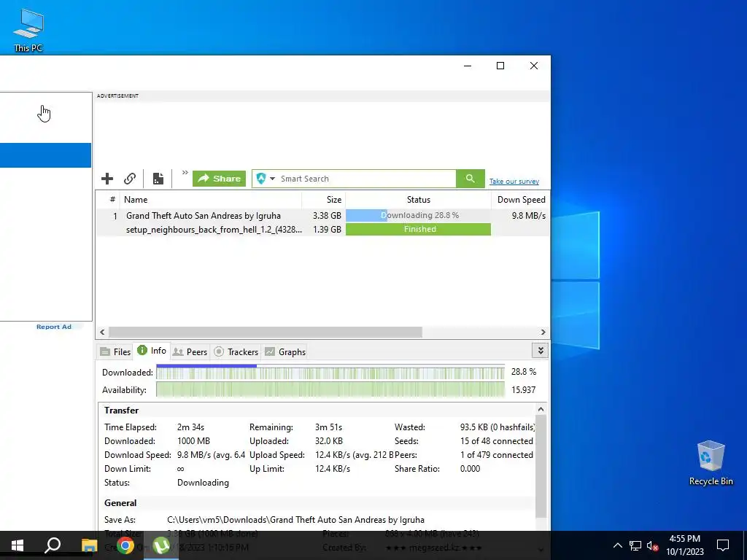The height and width of the screenshot is (560, 747).
Task: Click the General section heading
Action: (120, 503)
